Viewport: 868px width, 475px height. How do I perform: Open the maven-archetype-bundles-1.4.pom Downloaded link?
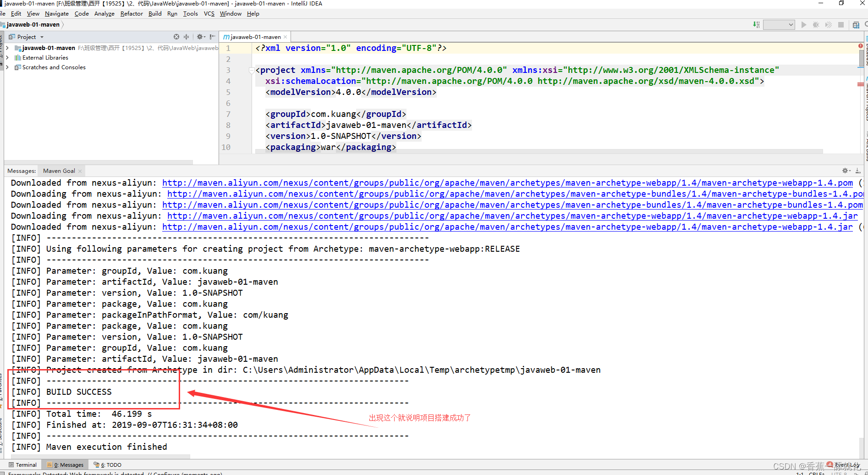(512, 205)
